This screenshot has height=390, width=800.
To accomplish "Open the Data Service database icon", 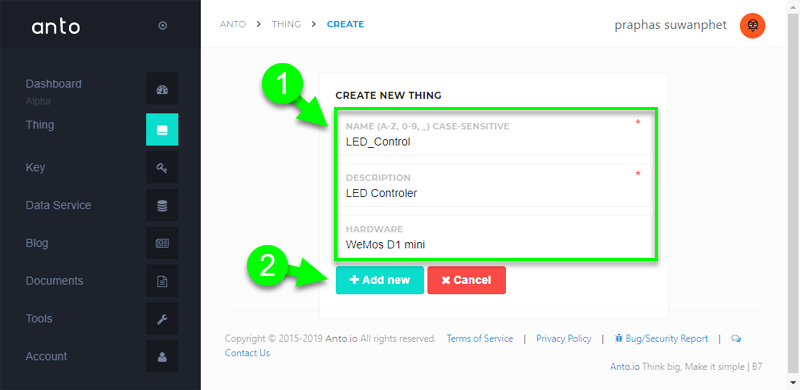I will coord(162,205).
